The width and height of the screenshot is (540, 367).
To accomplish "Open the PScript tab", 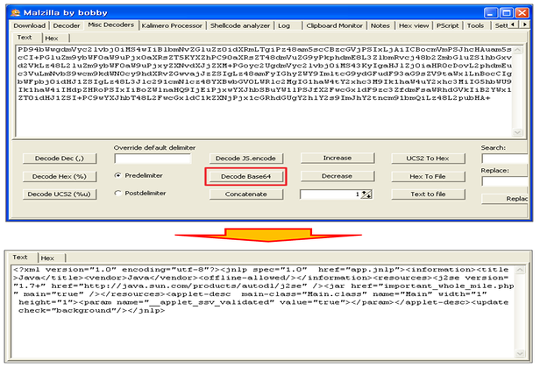I will click(447, 25).
